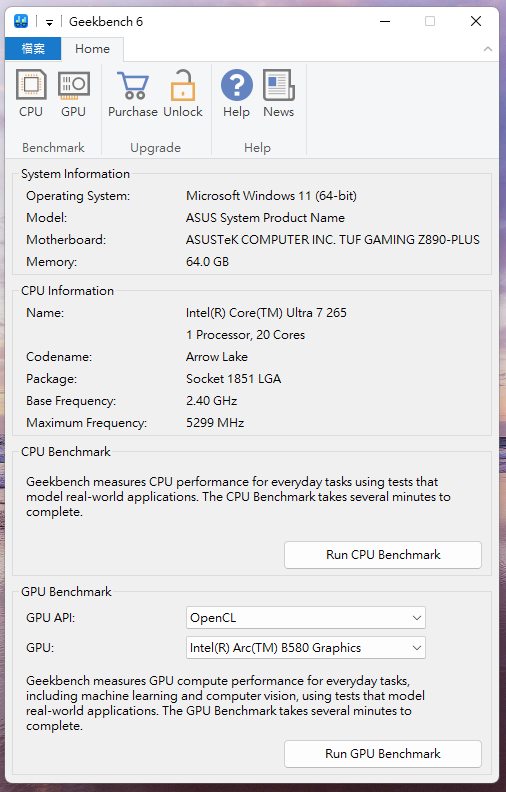
Task: Run the CPU Benchmark
Action: click(x=383, y=555)
